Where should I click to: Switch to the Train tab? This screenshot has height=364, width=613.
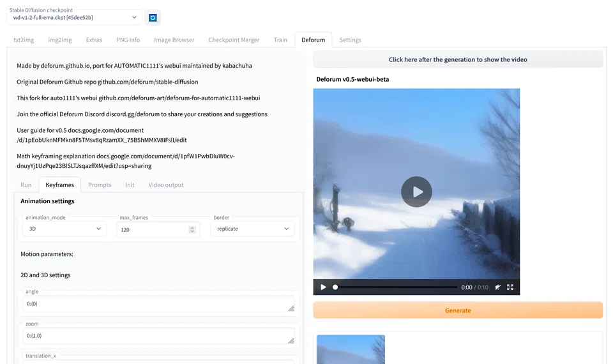tap(280, 40)
